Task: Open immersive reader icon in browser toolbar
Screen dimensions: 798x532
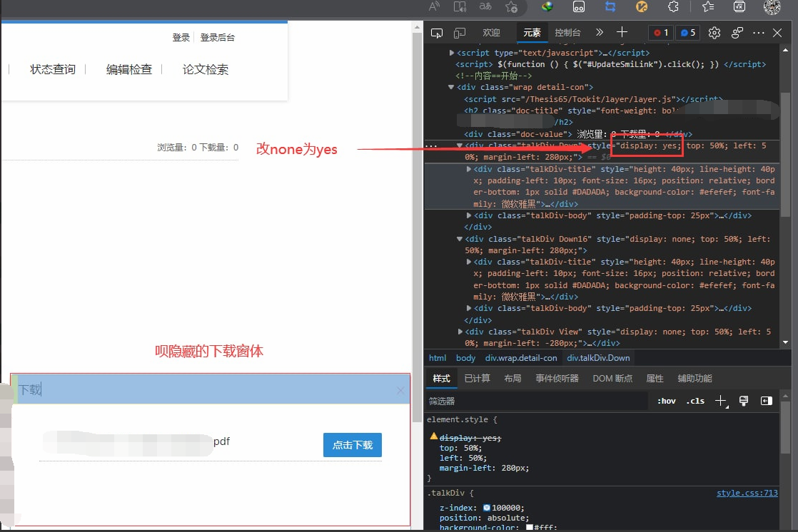Action: (x=460, y=6)
